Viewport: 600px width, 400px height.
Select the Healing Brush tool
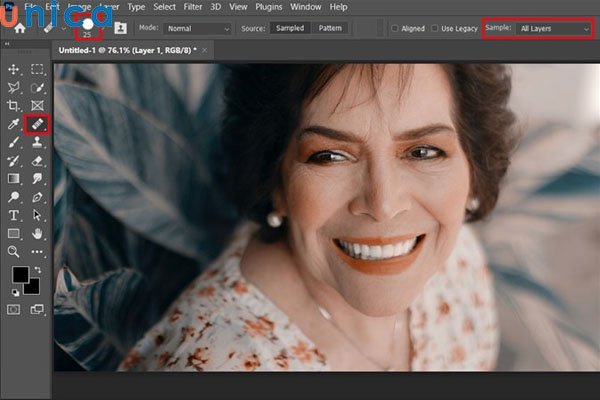click(x=37, y=124)
